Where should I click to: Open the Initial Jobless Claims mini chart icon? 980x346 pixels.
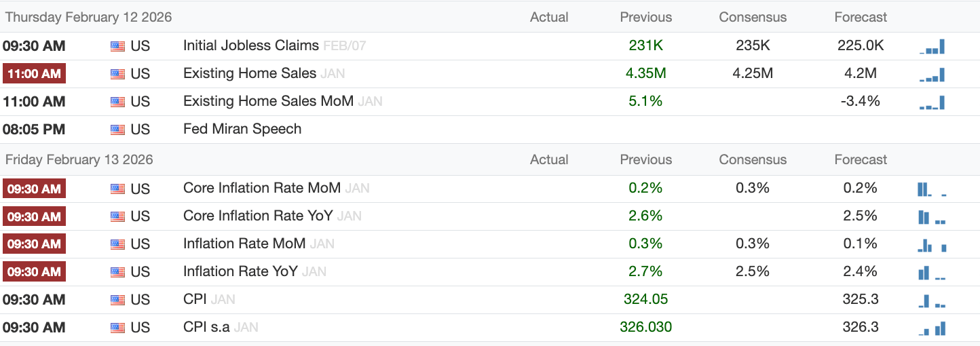(x=932, y=47)
